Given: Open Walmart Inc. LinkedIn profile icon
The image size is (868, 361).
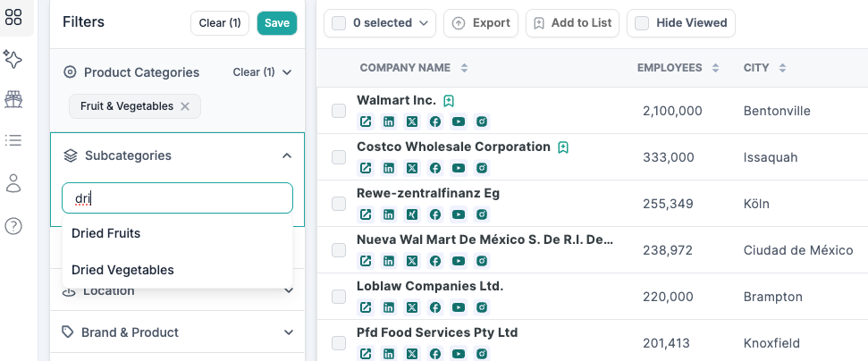Looking at the screenshot, I should coord(389,122).
